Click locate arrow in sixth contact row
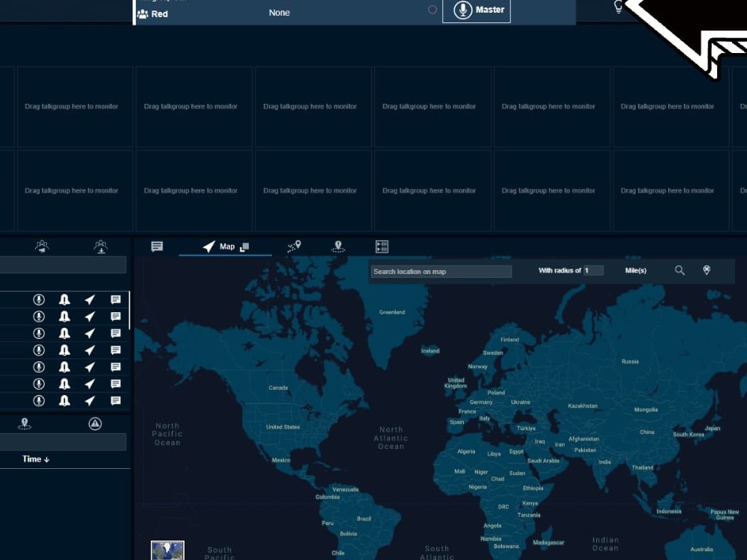The height and width of the screenshot is (560, 747). (90, 384)
